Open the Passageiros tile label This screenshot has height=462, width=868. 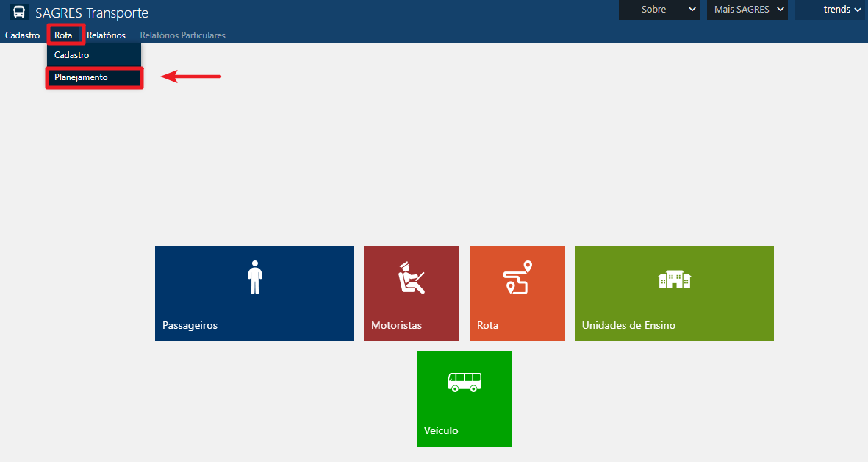pyautogui.click(x=190, y=325)
